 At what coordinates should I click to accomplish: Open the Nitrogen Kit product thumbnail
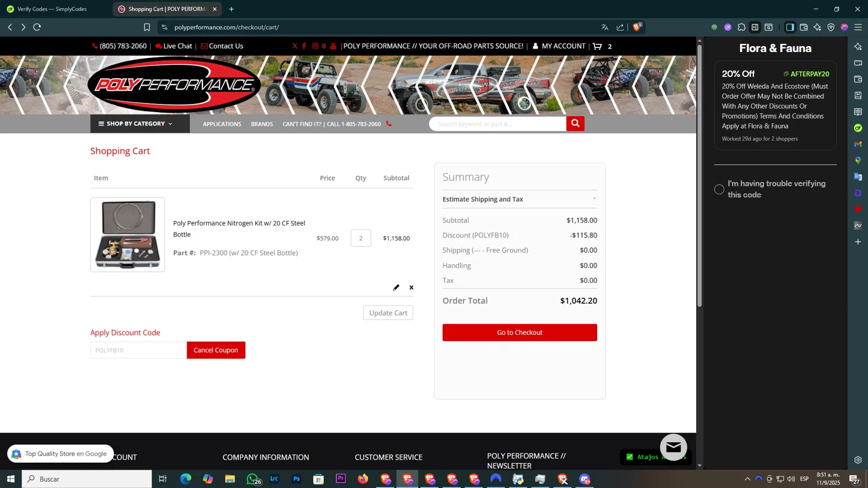point(127,235)
